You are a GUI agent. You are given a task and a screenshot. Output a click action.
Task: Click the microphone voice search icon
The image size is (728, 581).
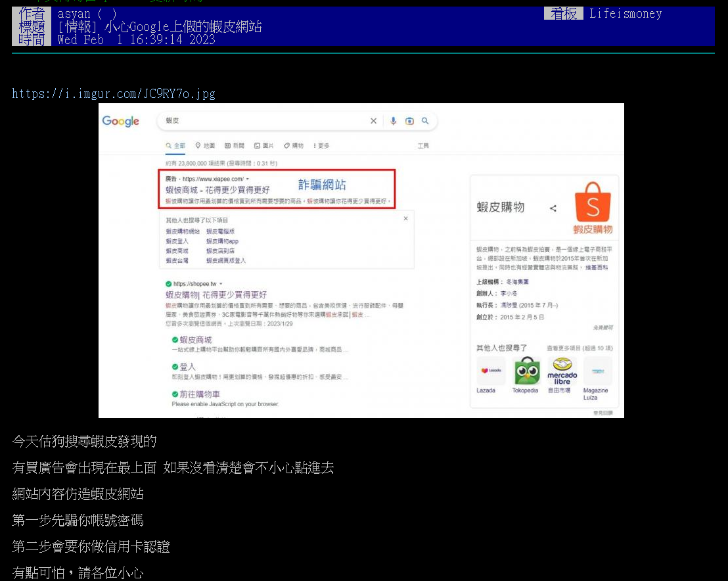coord(394,121)
